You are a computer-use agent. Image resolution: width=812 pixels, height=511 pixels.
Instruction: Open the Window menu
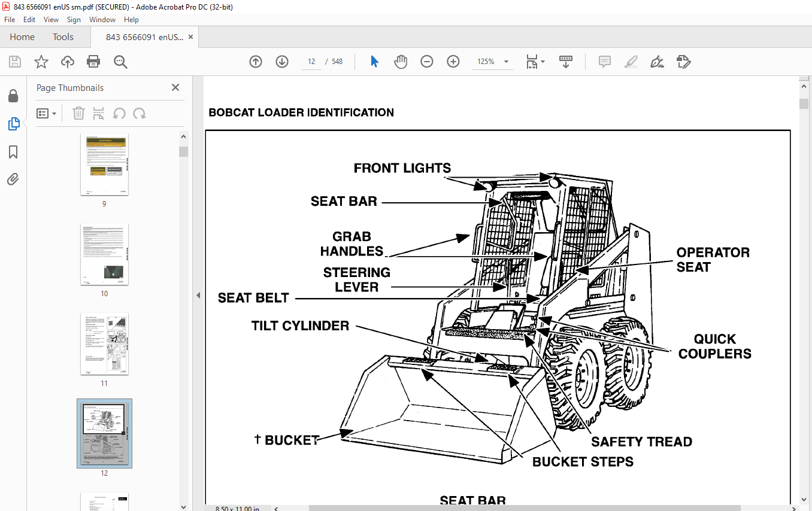click(102, 20)
